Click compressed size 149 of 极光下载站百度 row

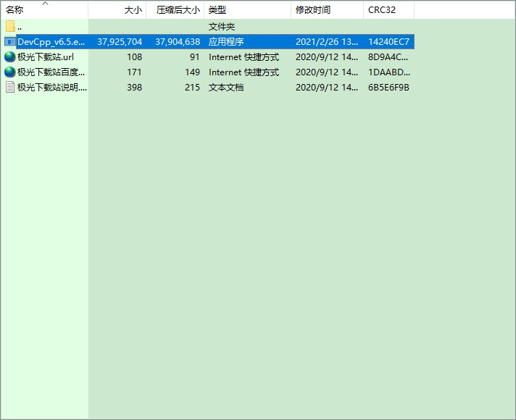(193, 72)
